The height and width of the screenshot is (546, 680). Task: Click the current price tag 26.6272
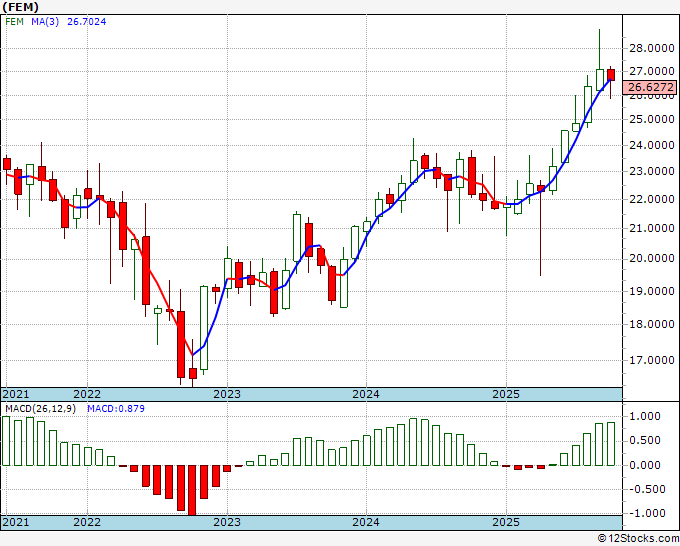[651, 87]
